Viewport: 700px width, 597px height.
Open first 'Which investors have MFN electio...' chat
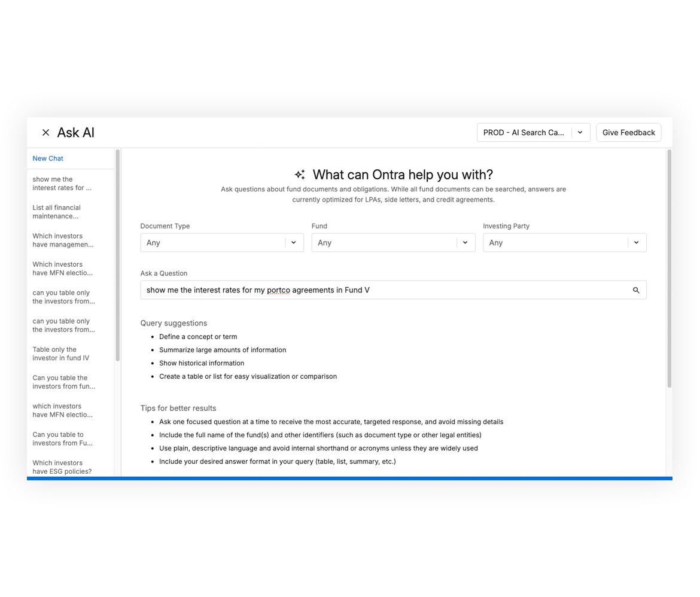[x=62, y=269]
